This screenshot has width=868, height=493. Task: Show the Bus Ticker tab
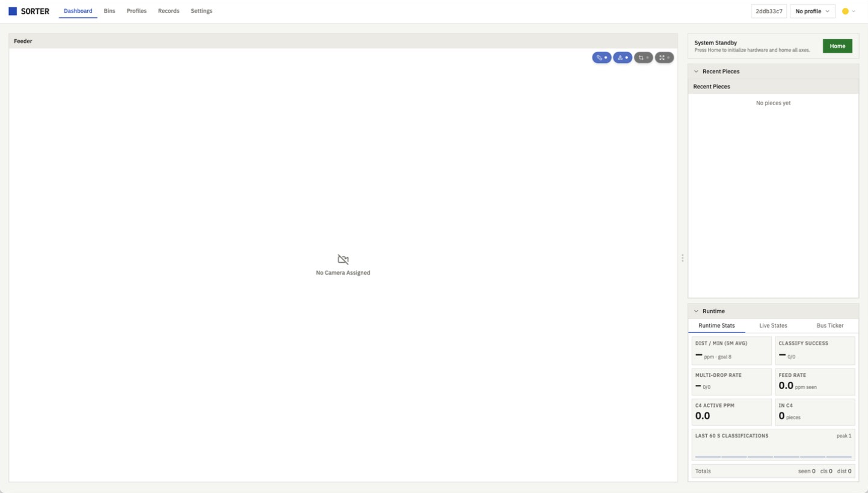pos(830,325)
